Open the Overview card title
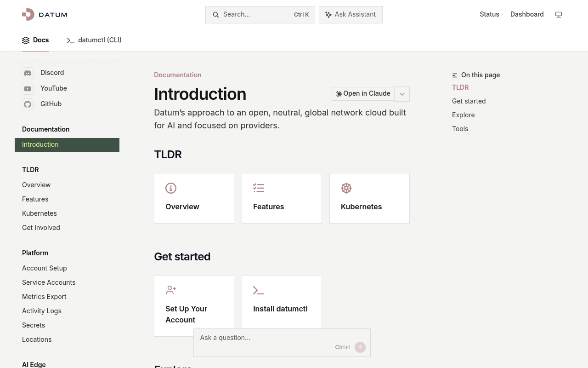 click(182, 207)
